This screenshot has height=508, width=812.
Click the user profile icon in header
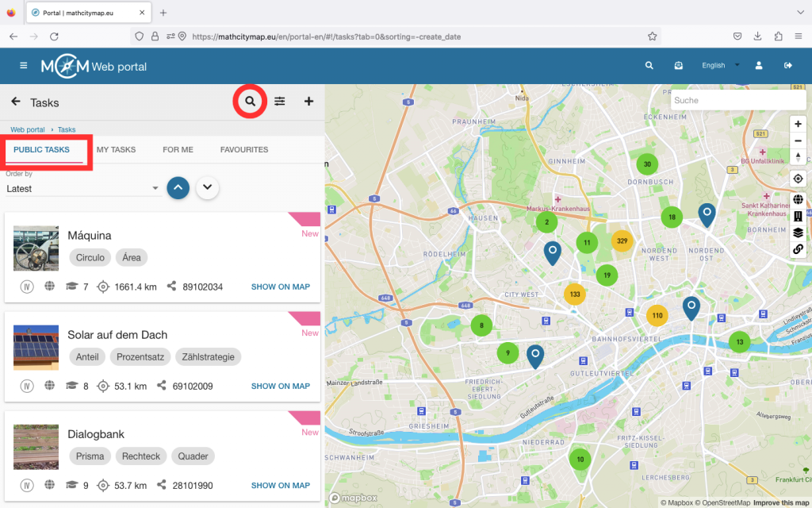[x=759, y=66]
